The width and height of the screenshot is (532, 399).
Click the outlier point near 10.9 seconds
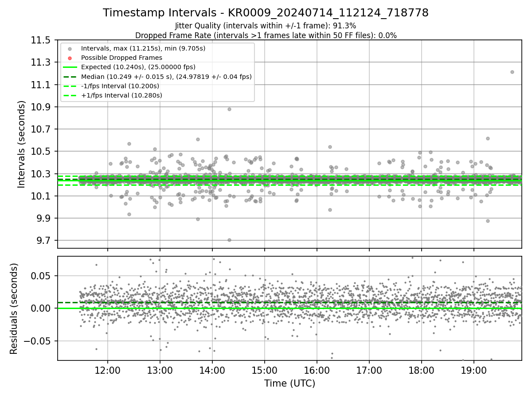click(x=229, y=109)
